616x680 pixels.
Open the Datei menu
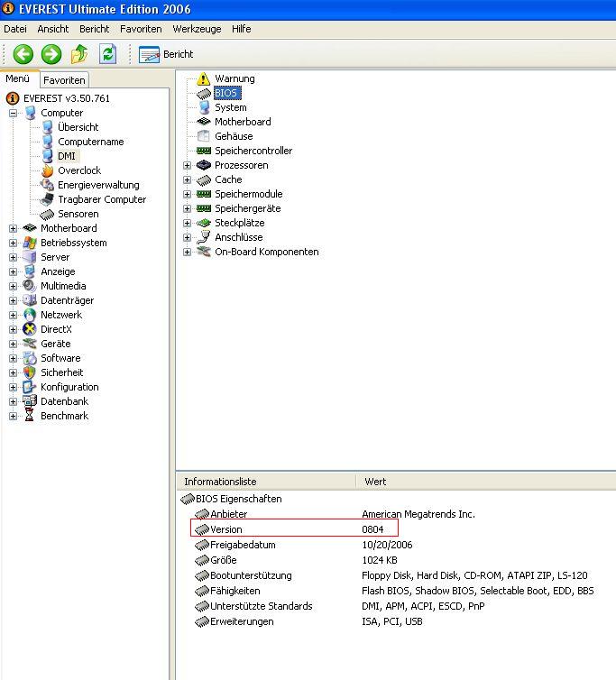(x=15, y=29)
